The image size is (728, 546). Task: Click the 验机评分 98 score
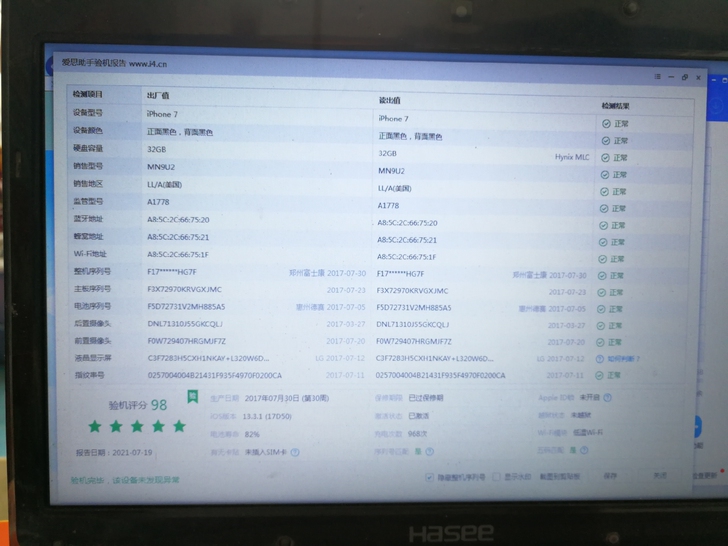[x=138, y=405]
